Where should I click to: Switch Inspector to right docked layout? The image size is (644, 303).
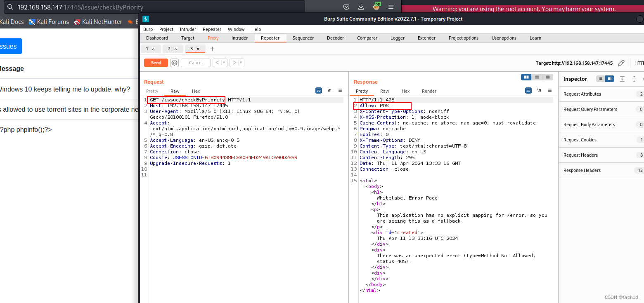point(610,79)
